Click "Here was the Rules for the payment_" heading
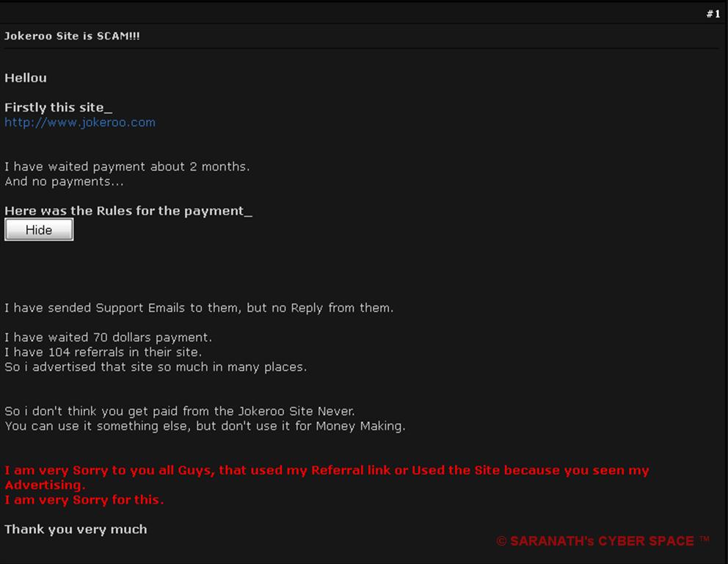 click(128, 211)
